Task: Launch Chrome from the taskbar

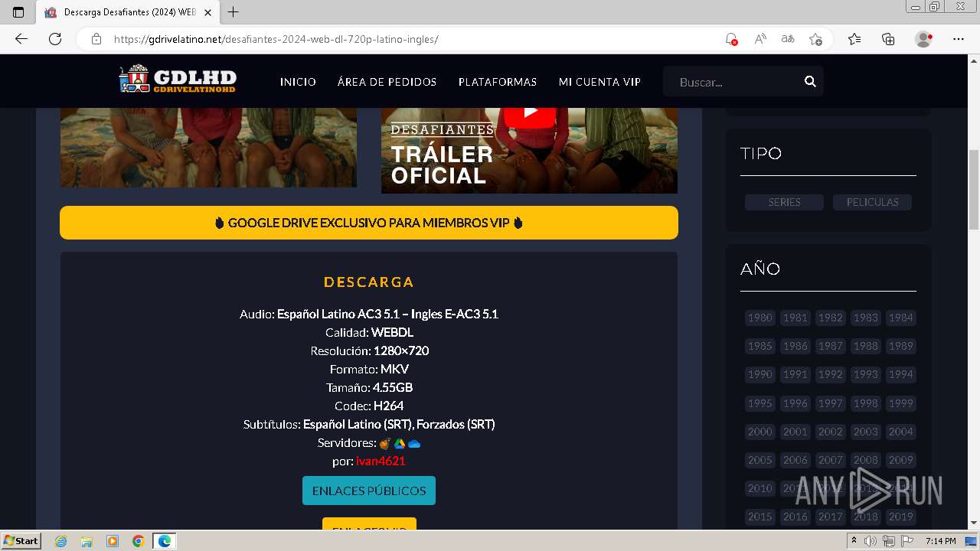Action: click(139, 541)
